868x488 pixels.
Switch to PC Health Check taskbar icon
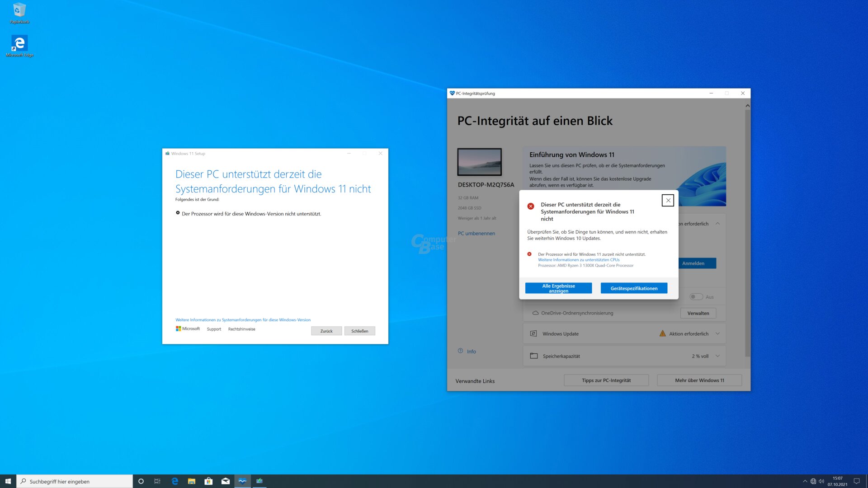coord(242,481)
